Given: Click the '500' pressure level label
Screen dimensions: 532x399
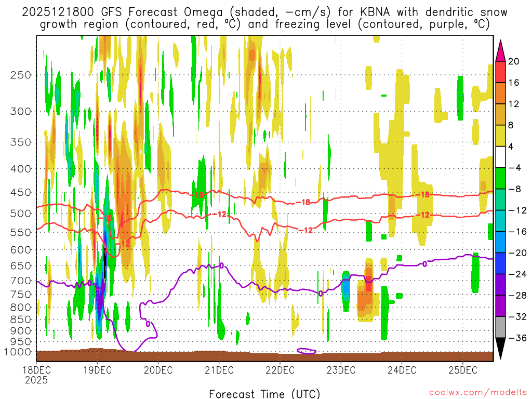Looking at the screenshot, I should pyautogui.click(x=21, y=214).
